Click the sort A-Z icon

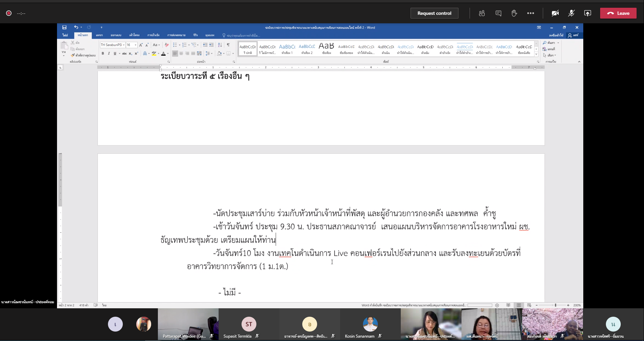220,45
